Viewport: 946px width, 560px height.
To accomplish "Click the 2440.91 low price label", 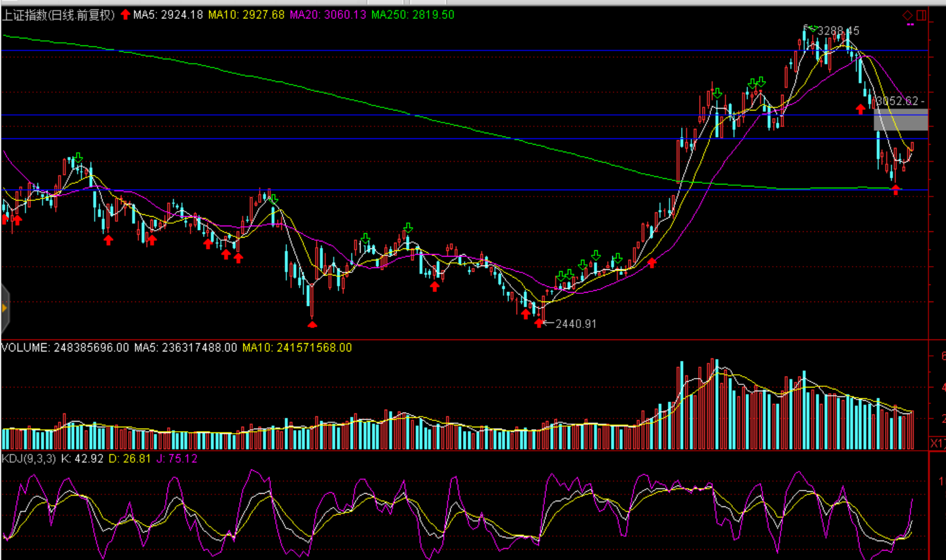I will click(575, 324).
